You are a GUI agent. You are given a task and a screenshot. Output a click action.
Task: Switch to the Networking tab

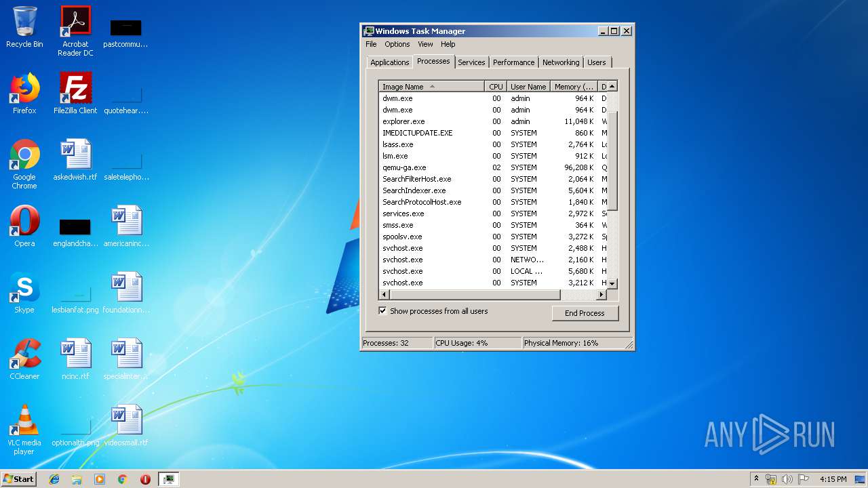pyautogui.click(x=561, y=62)
